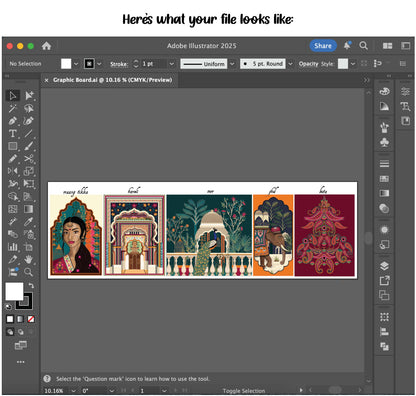Click the Stroke label link
The image size is (416, 396).
click(119, 64)
